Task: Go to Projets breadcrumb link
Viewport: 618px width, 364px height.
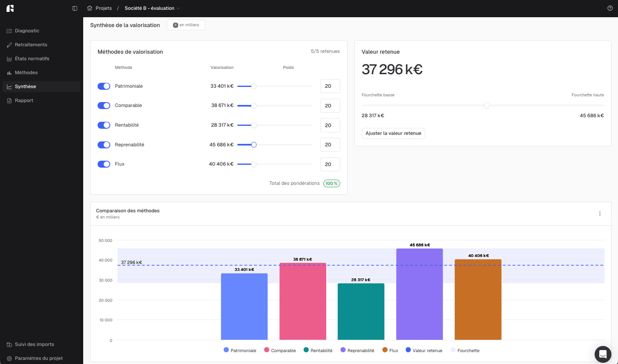Action: pyautogui.click(x=104, y=8)
